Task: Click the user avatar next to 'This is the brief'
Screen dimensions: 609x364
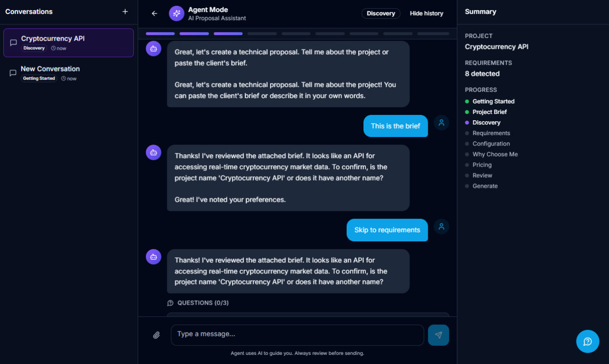Action: [441, 123]
